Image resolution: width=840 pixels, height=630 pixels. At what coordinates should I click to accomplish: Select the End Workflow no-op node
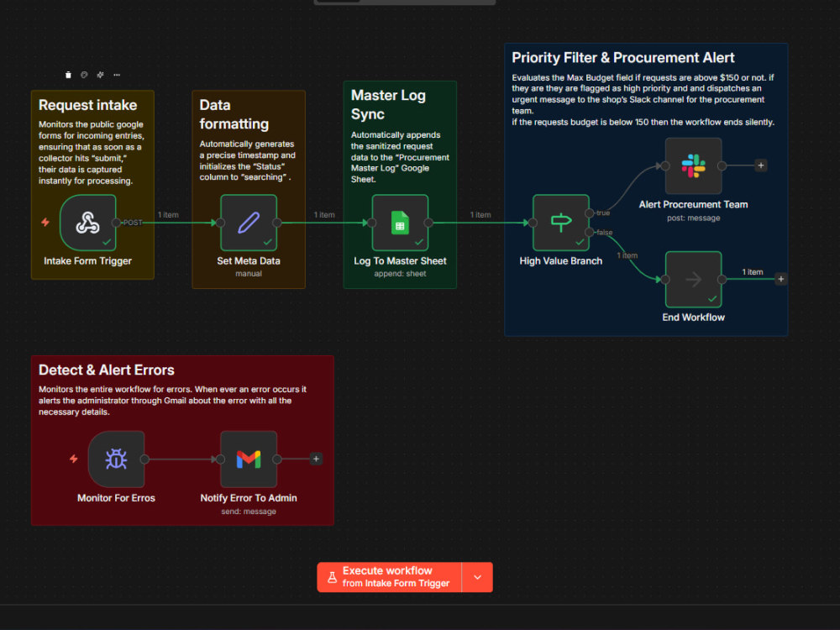pos(693,279)
